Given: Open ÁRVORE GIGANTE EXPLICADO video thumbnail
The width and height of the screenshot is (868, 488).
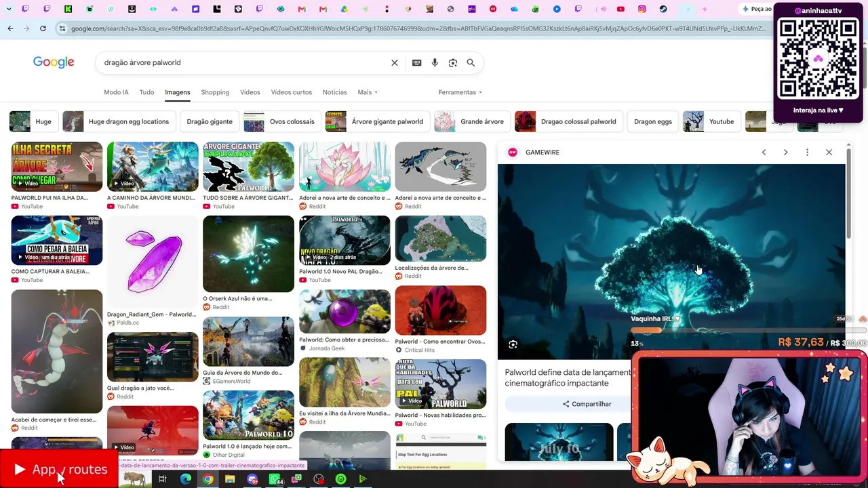Looking at the screenshot, I should [248, 167].
